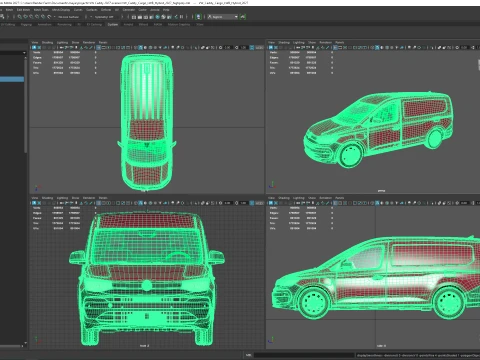Click the command line input field

point(303,355)
